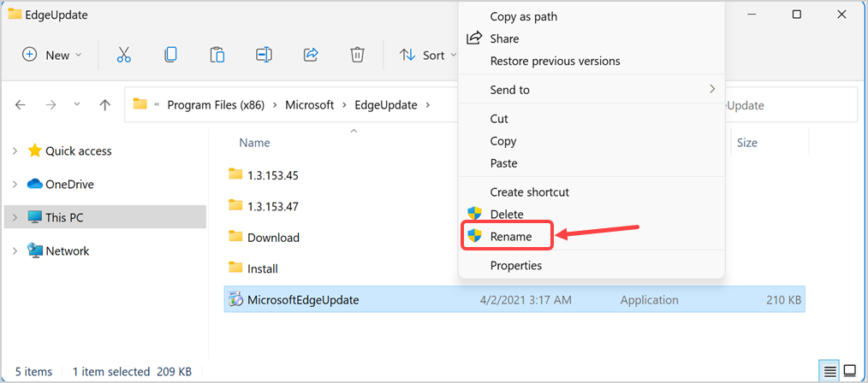The height and width of the screenshot is (383, 868).
Task: Click the Copy toolbar icon
Action: (170, 55)
